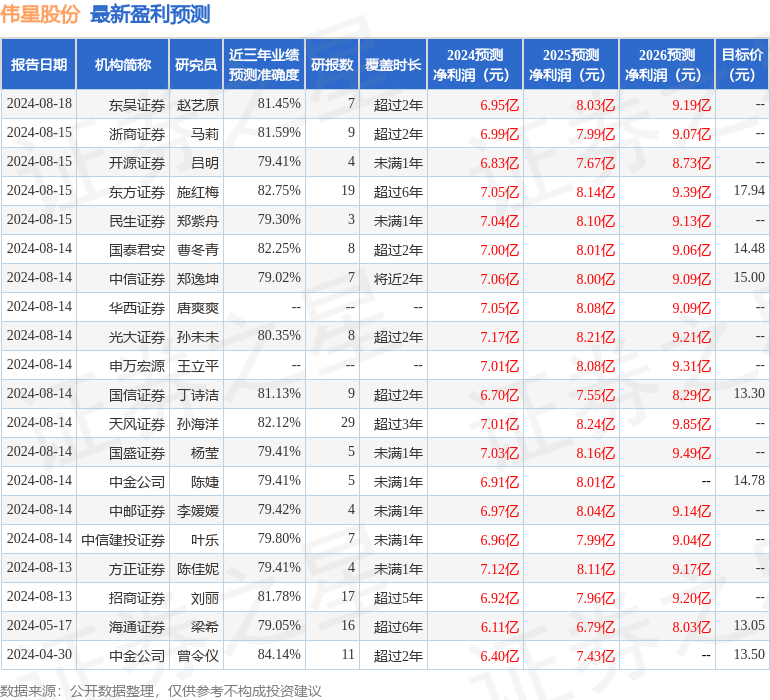
Task: Click researcher name 曹冬青
Action: pyautogui.click(x=198, y=250)
